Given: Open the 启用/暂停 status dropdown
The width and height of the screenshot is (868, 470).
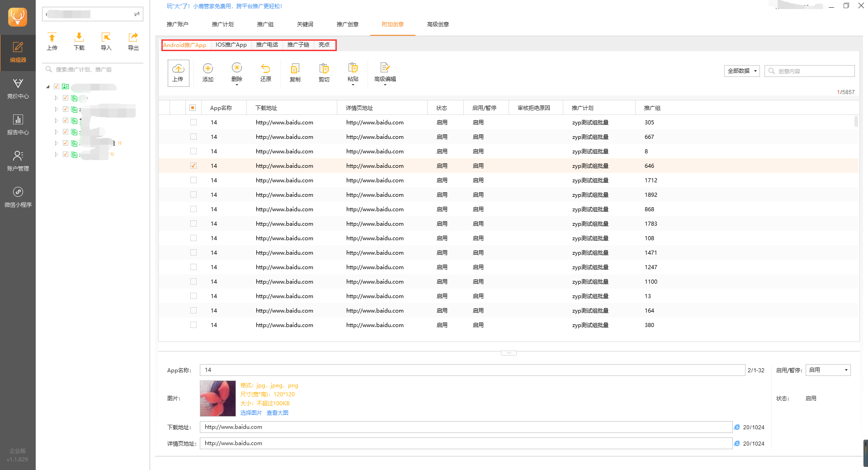Looking at the screenshot, I should [x=828, y=370].
